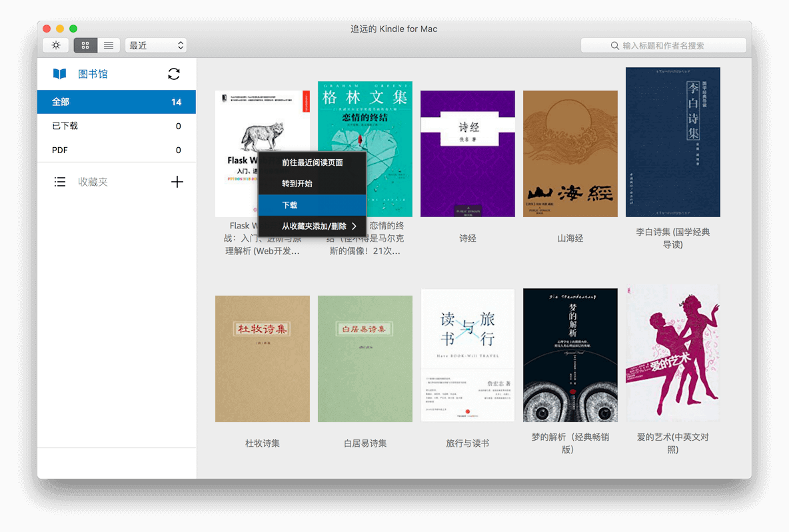Open the 杜牧诗集 book cover
This screenshot has width=789, height=532.
point(262,359)
